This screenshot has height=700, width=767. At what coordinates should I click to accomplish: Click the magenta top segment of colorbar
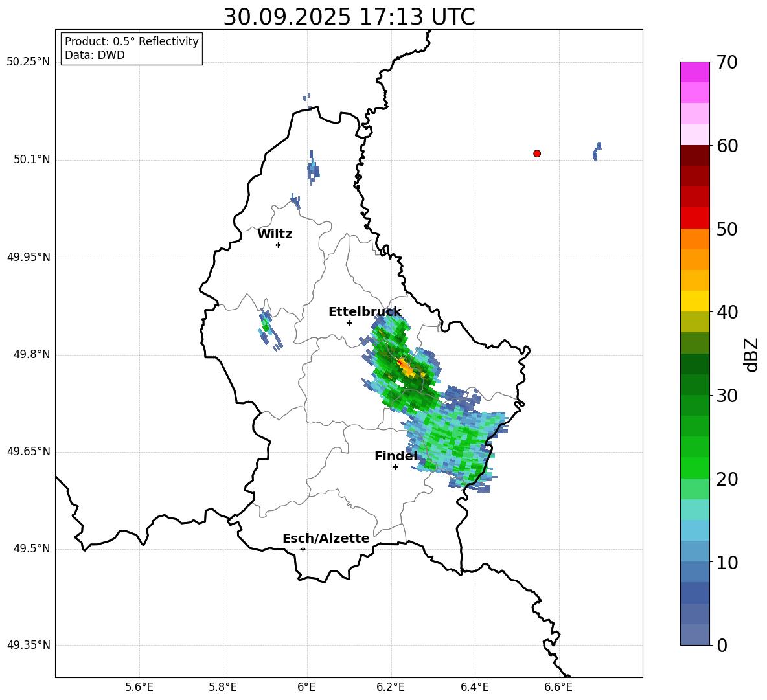(695, 72)
